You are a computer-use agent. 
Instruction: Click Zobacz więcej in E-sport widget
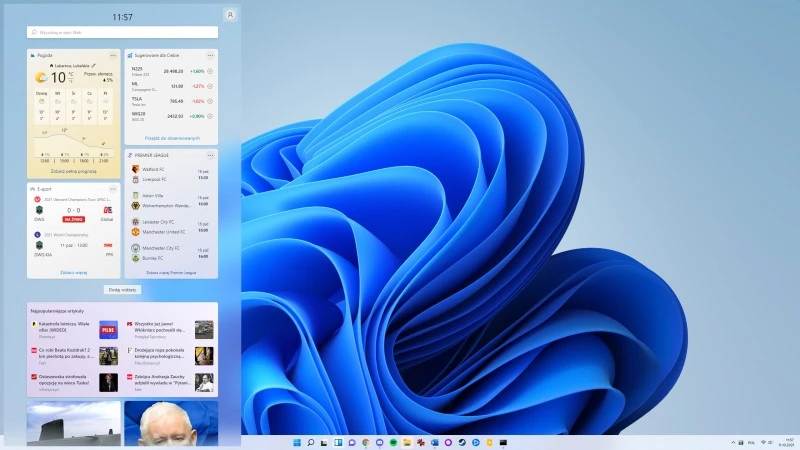[73, 272]
